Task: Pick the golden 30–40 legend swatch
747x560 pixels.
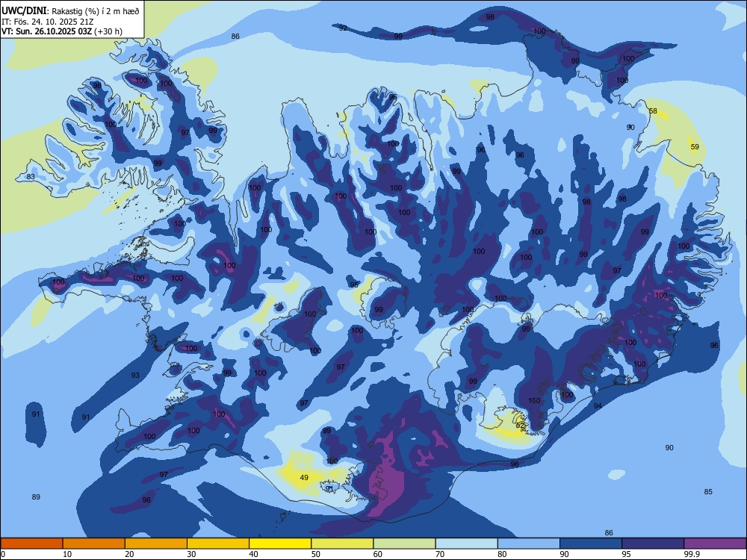Action: (218, 544)
